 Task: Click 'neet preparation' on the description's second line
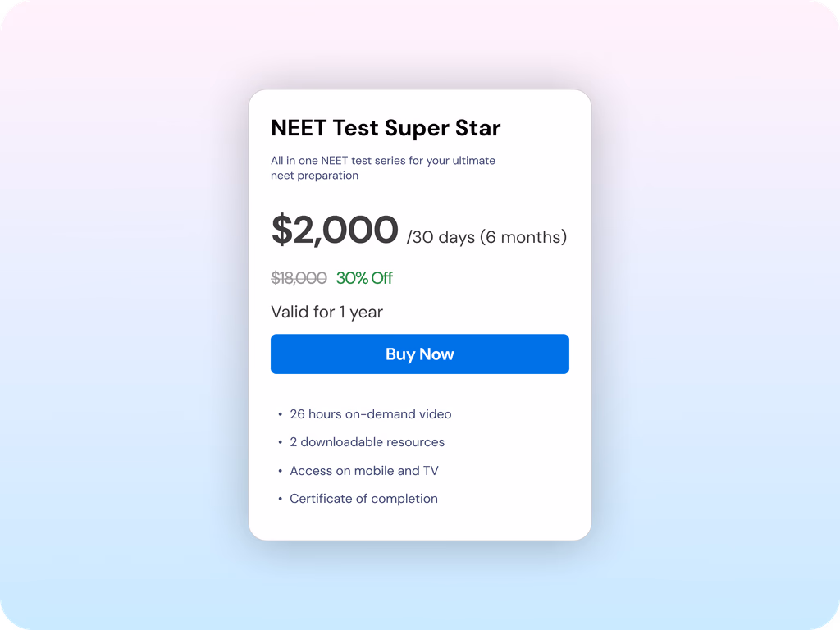[314, 176]
